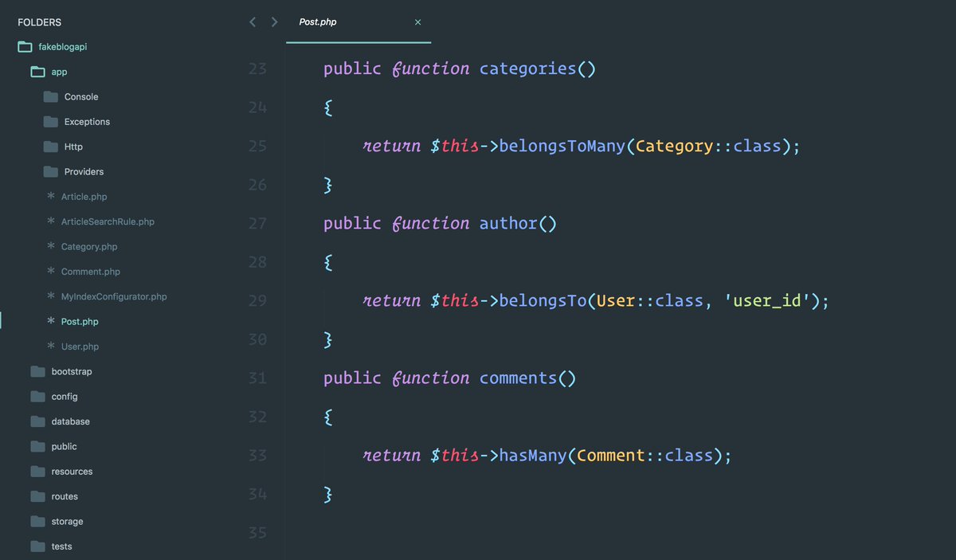Click Comment::class argument on line 33
Screen dimensions: 956x560
645,455
